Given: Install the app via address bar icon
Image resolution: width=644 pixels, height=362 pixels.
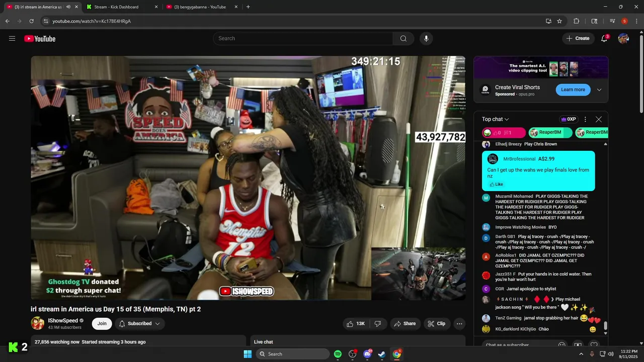Looking at the screenshot, I should 548,21.
